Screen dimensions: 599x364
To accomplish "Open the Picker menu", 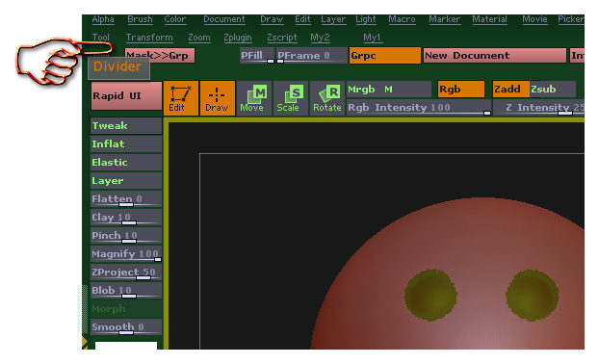I will [x=571, y=19].
